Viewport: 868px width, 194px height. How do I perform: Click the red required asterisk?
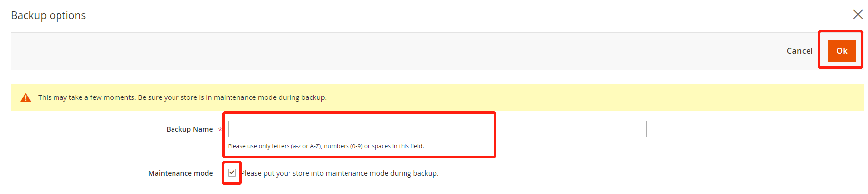tap(220, 130)
